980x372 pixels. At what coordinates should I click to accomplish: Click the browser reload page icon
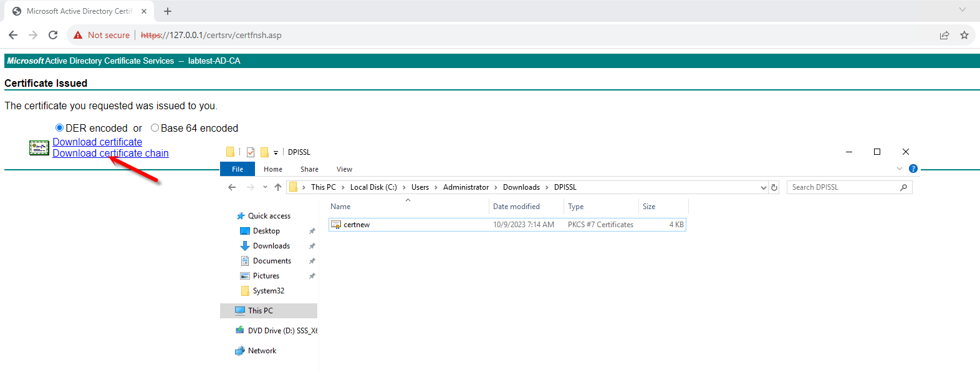[53, 35]
